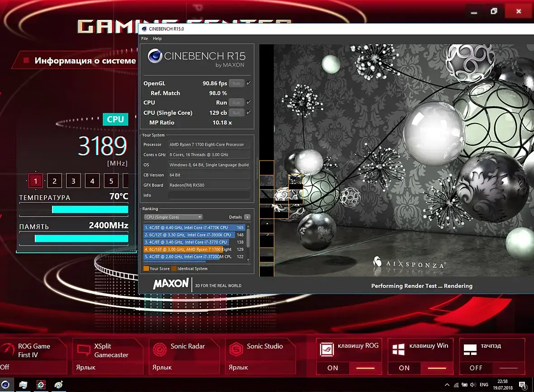This screenshot has height=392, width=534.
Task: Click the CPU Run button
Action: coord(236,103)
